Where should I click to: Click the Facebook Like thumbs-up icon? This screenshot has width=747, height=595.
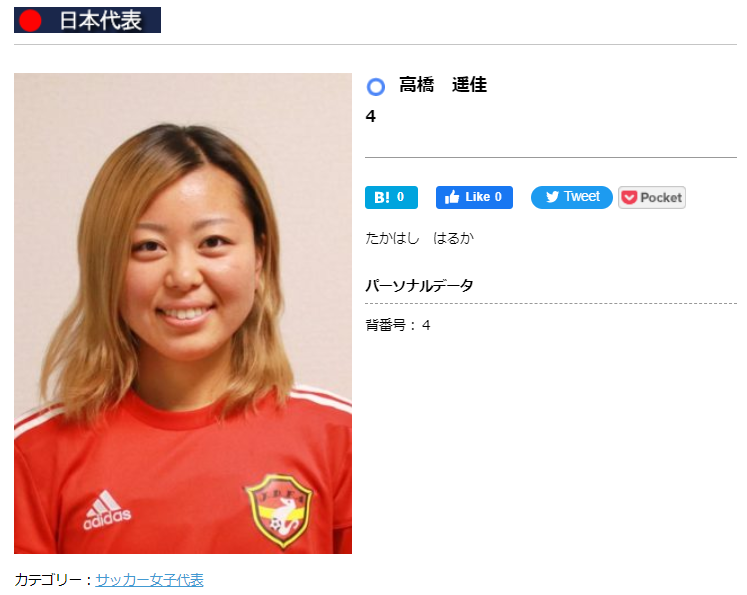point(452,197)
